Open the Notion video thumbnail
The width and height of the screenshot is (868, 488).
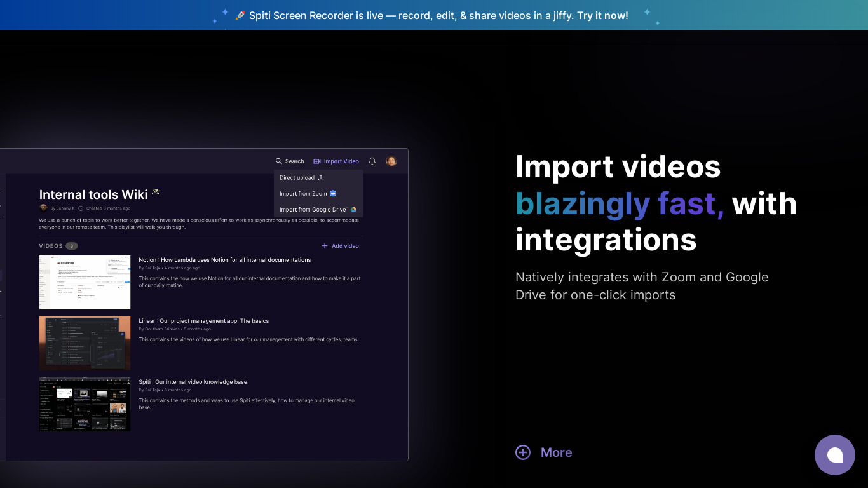coord(85,282)
